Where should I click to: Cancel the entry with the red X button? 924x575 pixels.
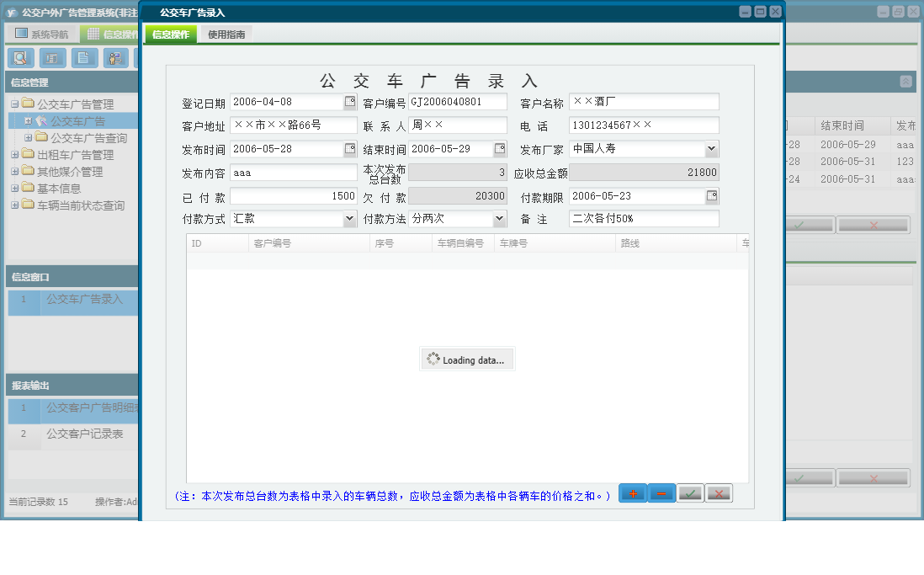click(x=719, y=493)
